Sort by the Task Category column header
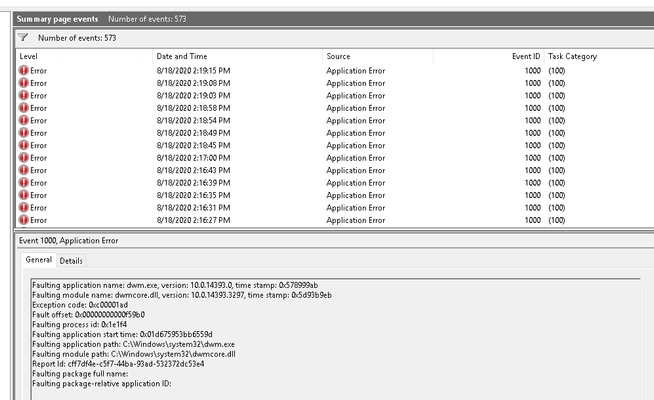The image size is (654, 400). (x=599, y=56)
